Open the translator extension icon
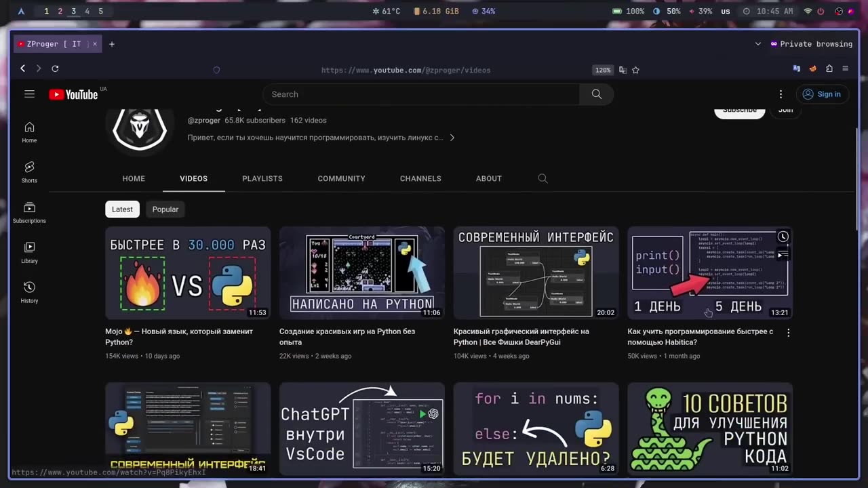This screenshot has width=868, height=488. click(797, 68)
